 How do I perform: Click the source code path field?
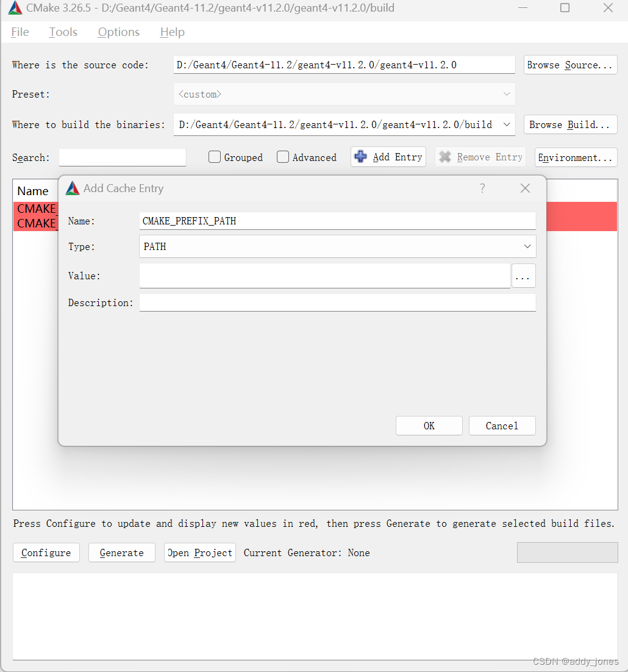point(344,65)
